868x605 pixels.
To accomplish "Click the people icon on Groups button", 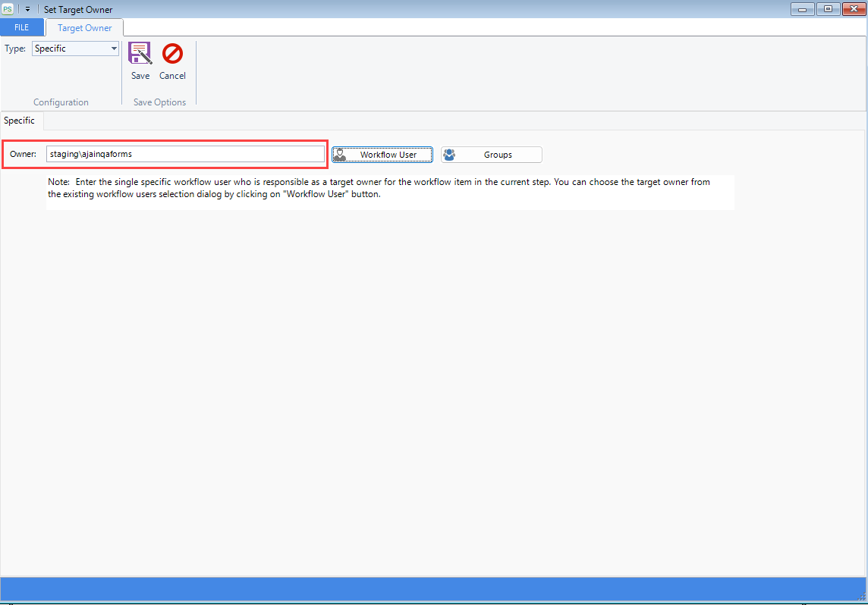I will tap(449, 155).
